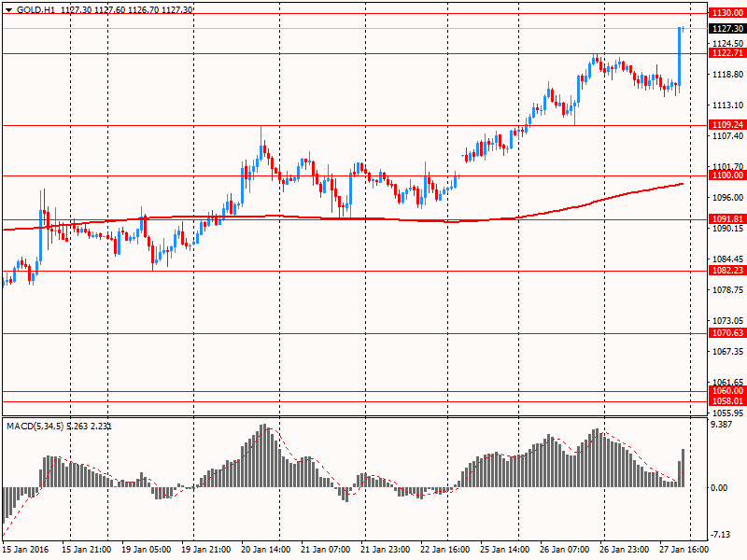Click the 1091.81 support level label
Viewport: 747px width, 560px height.
(x=726, y=219)
